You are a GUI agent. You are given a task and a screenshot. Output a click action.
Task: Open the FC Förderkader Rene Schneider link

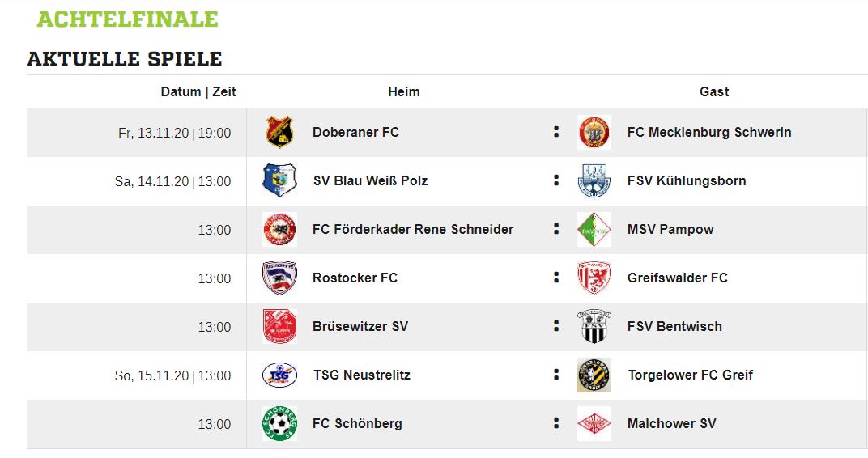click(413, 229)
